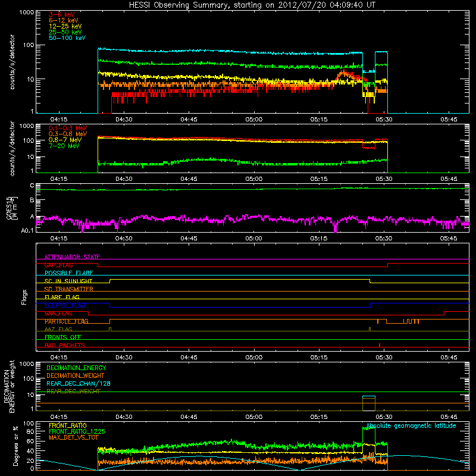The height and width of the screenshot is (476, 476).
Task: Select the GAP_FLAG label
Action: point(58,265)
